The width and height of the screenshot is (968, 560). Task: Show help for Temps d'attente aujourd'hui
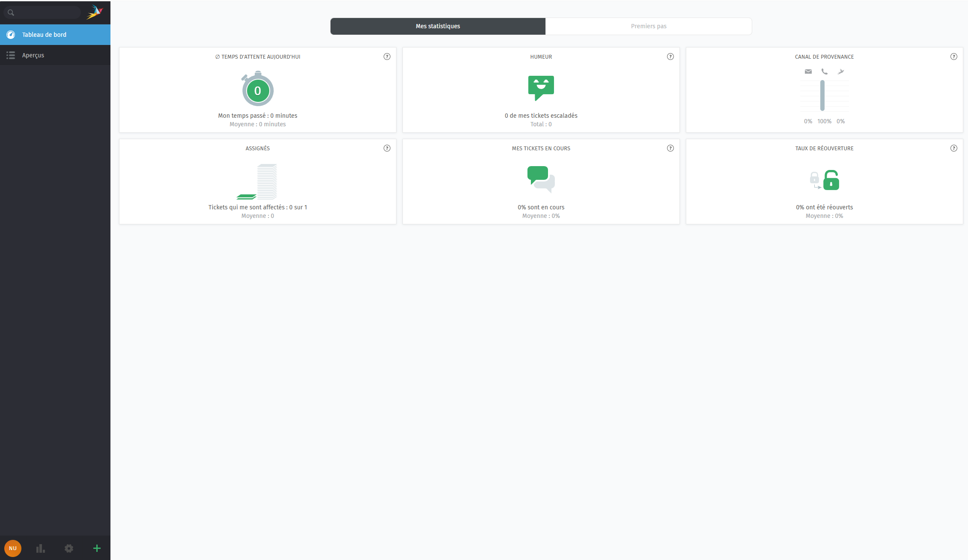click(387, 57)
